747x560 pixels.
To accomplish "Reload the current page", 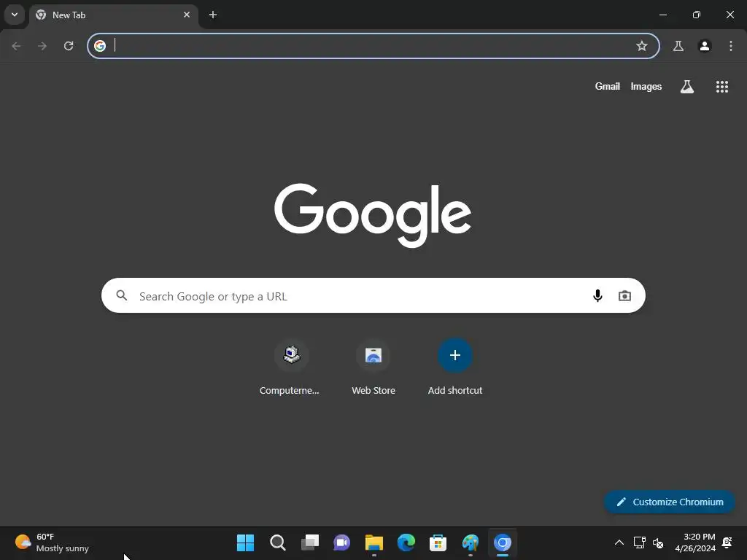I will click(x=69, y=46).
